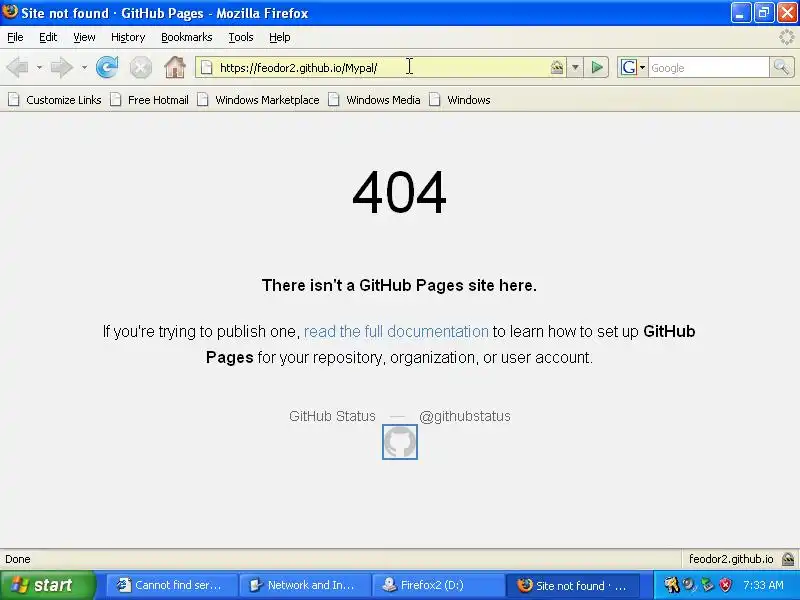The width and height of the screenshot is (800, 600).
Task: Open the View menu
Action: tap(84, 37)
